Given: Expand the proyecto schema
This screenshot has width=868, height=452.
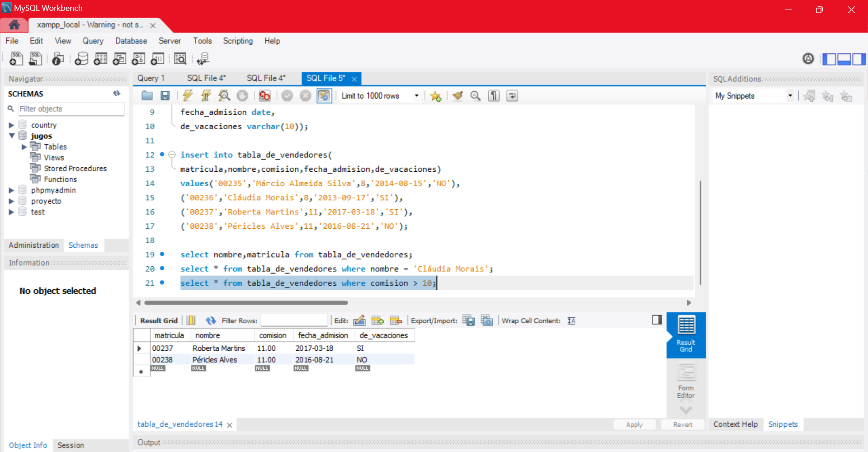Looking at the screenshot, I should click(11, 201).
